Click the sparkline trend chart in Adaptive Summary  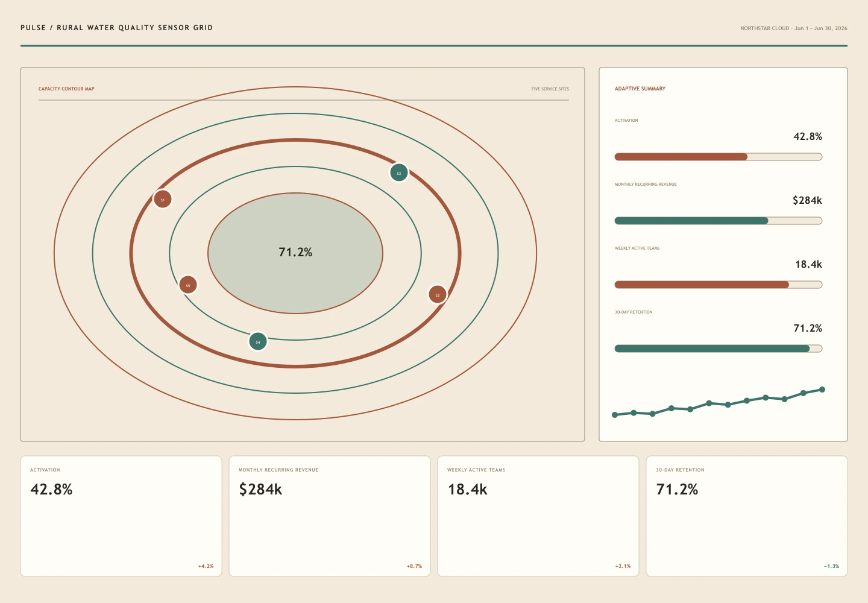point(719,402)
